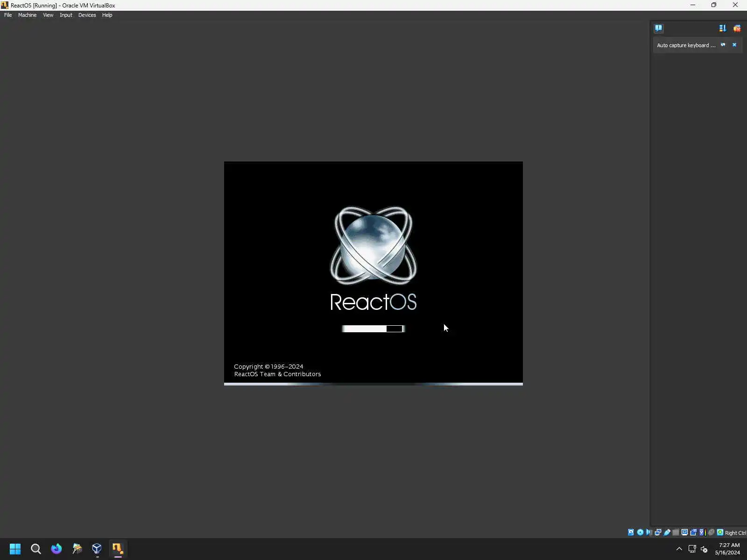Click the network adapters status icon
747x560 pixels.
click(658, 532)
